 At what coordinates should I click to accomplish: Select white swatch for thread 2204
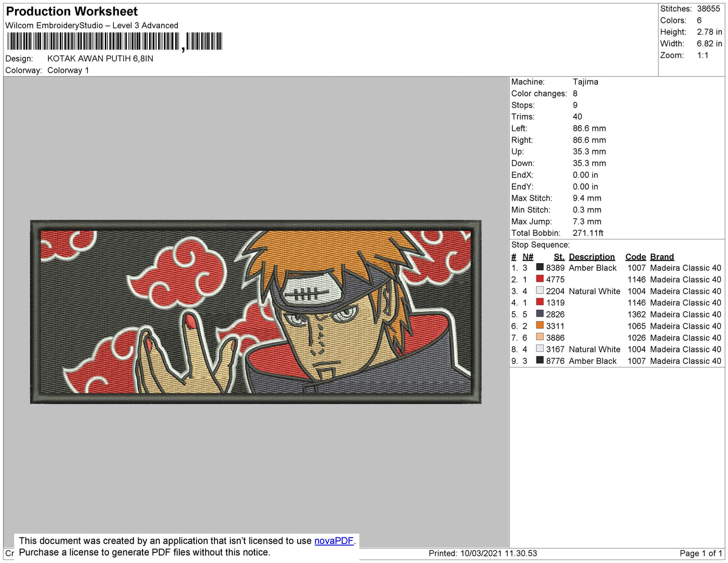tap(540, 291)
